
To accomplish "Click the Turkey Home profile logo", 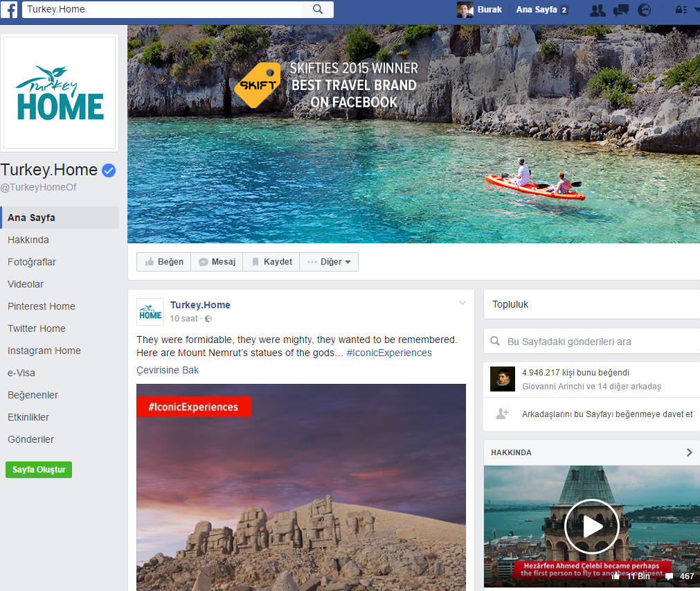I will (60, 93).
